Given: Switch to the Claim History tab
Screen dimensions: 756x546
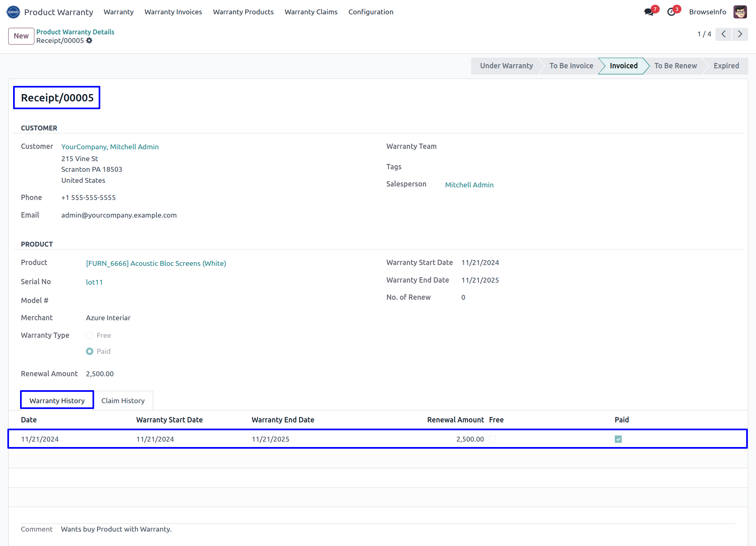Looking at the screenshot, I should point(123,401).
